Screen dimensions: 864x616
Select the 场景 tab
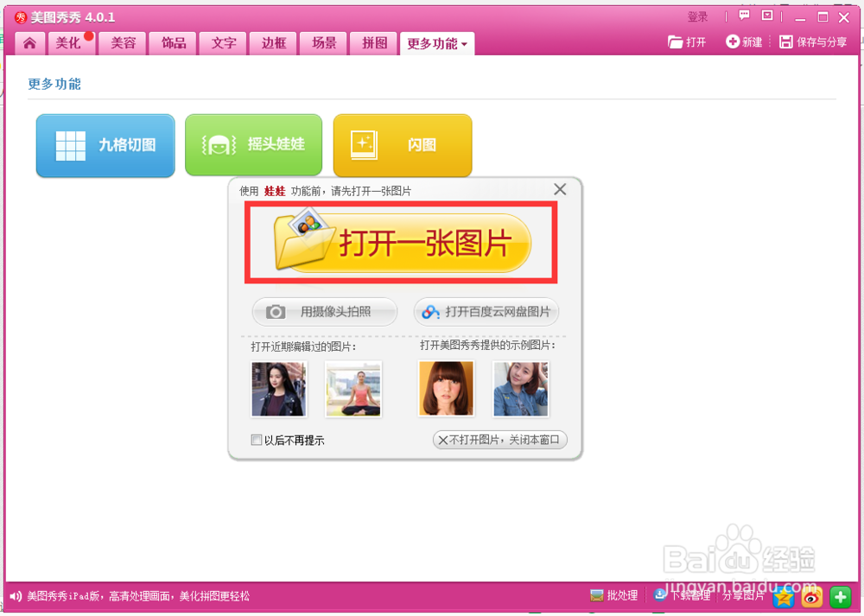[324, 43]
